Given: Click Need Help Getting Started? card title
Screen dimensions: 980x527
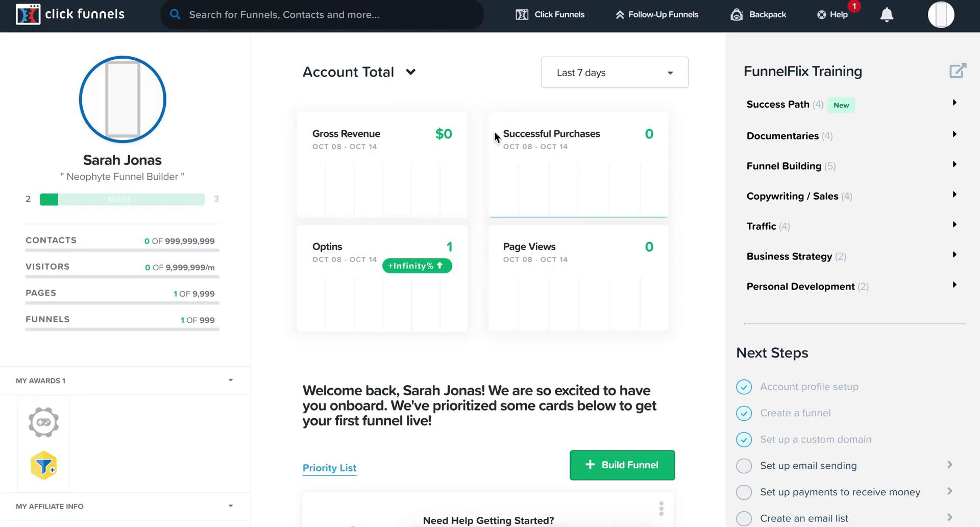Looking at the screenshot, I should pyautogui.click(x=488, y=520).
